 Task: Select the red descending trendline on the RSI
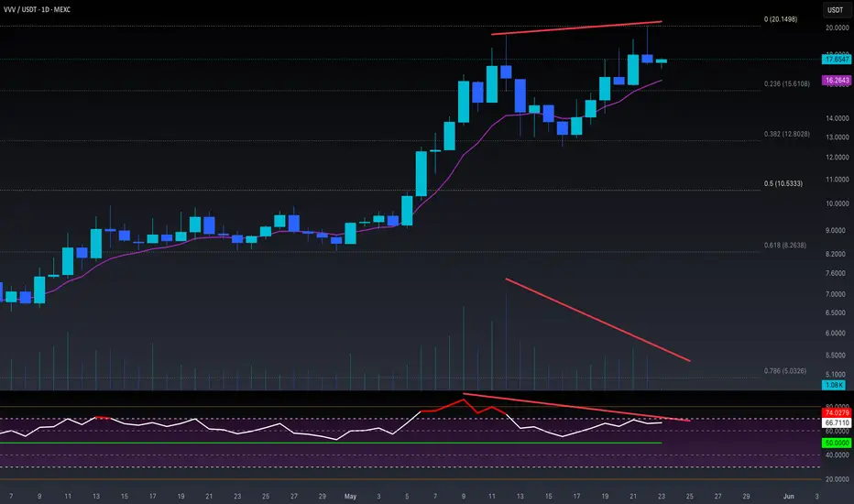[576, 407]
